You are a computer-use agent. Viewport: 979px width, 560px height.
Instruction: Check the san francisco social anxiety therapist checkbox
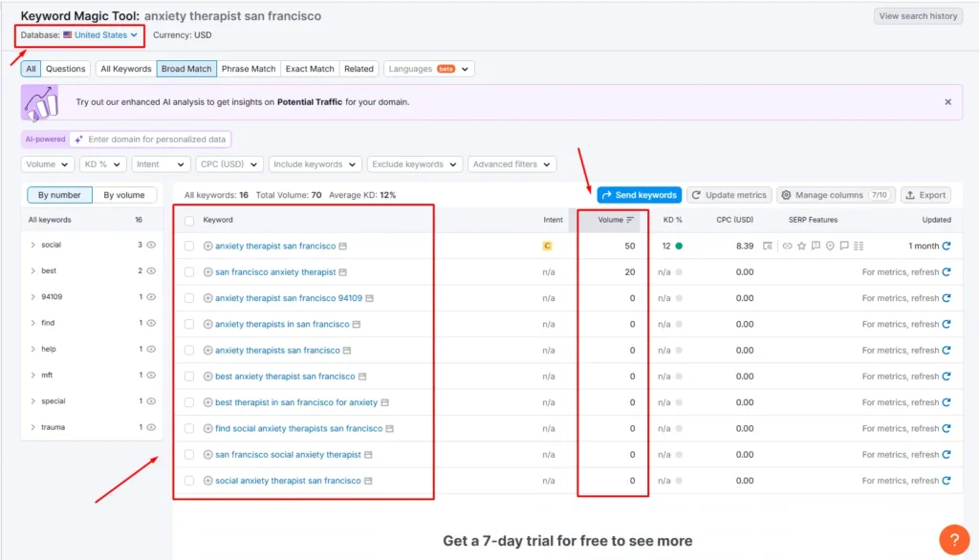point(189,455)
